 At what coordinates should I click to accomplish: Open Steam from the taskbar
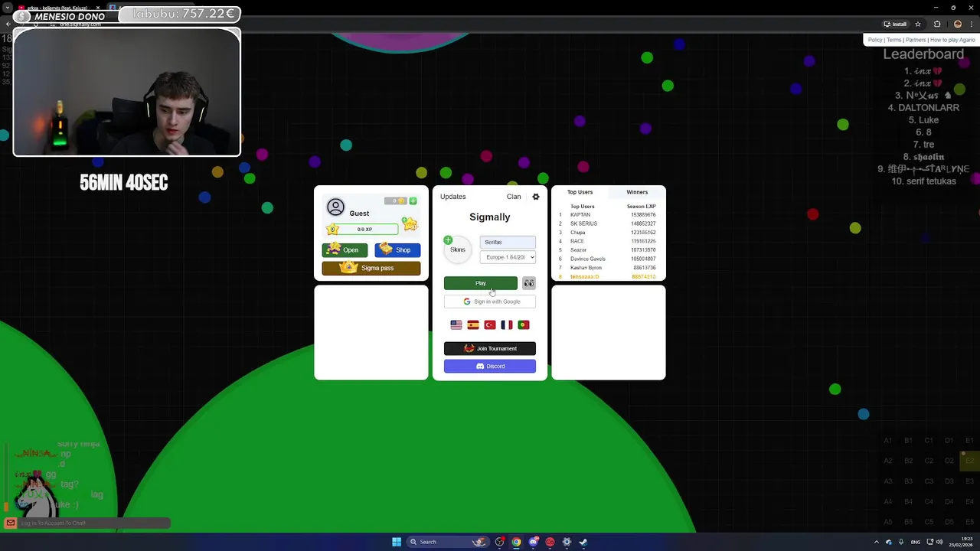[583, 542]
